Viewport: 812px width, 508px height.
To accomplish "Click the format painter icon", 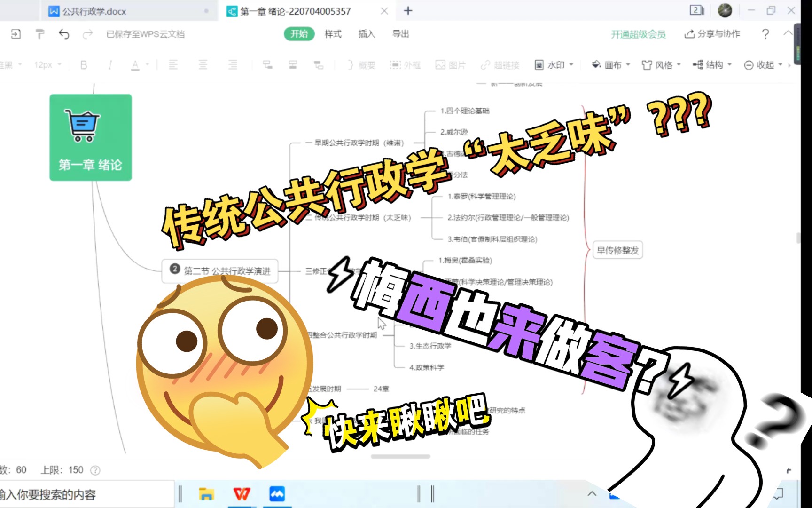I will point(40,34).
